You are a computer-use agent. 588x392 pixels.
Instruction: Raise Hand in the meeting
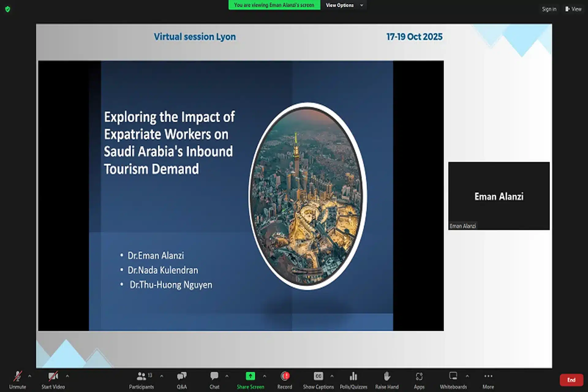[387, 376]
